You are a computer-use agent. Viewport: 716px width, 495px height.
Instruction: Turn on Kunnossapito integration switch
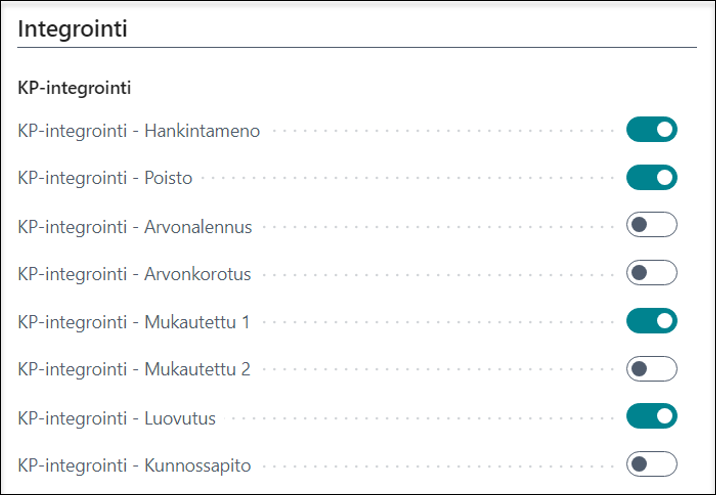[651, 464]
